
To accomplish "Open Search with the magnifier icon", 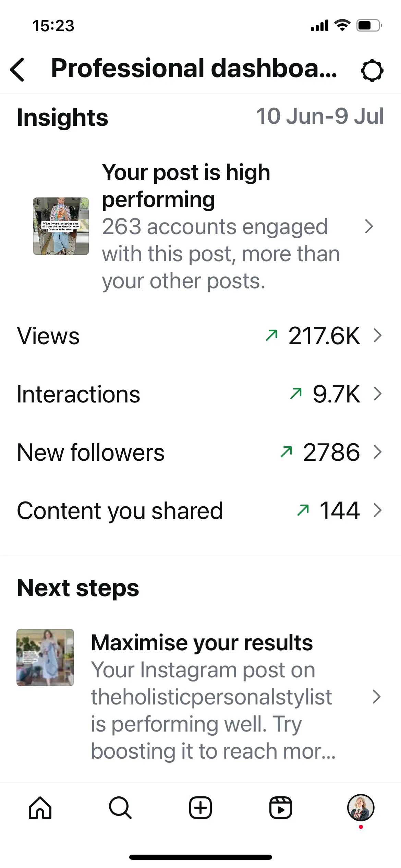I will coord(120,808).
